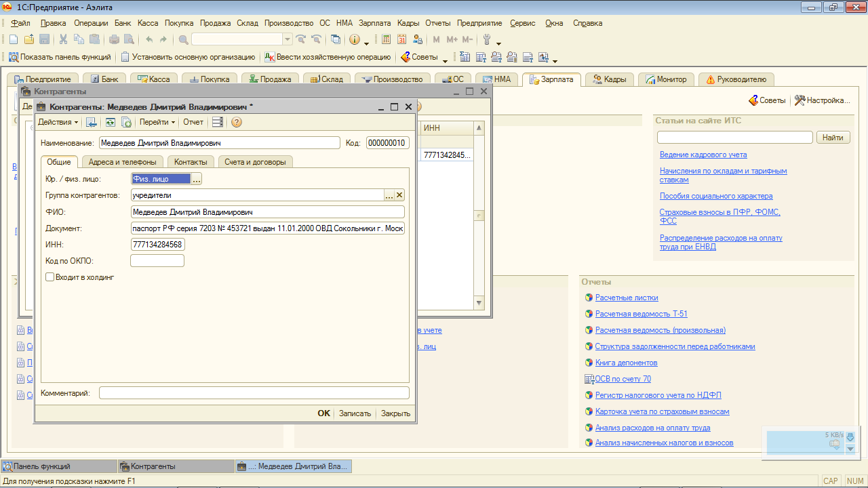This screenshot has width=868, height=488.
Task: Click the Найти button
Action: tap(833, 138)
